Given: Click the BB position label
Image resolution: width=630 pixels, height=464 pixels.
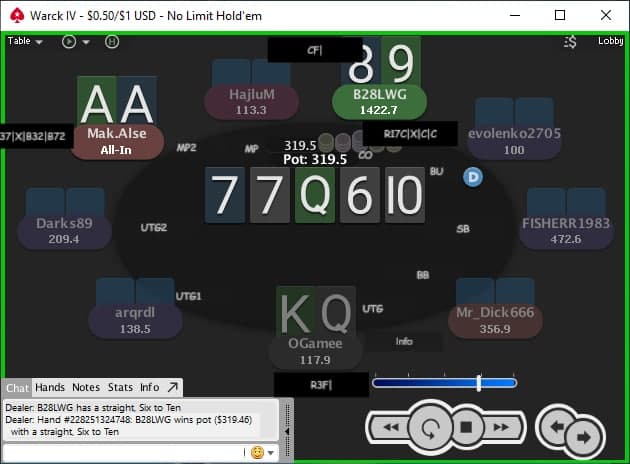Looking at the screenshot, I should pos(423,275).
